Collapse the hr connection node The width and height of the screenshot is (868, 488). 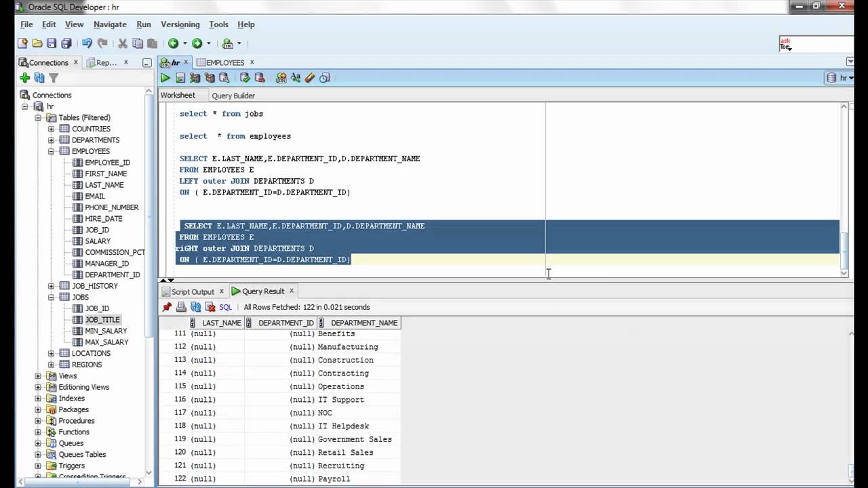pyautogui.click(x=25, y=106)
